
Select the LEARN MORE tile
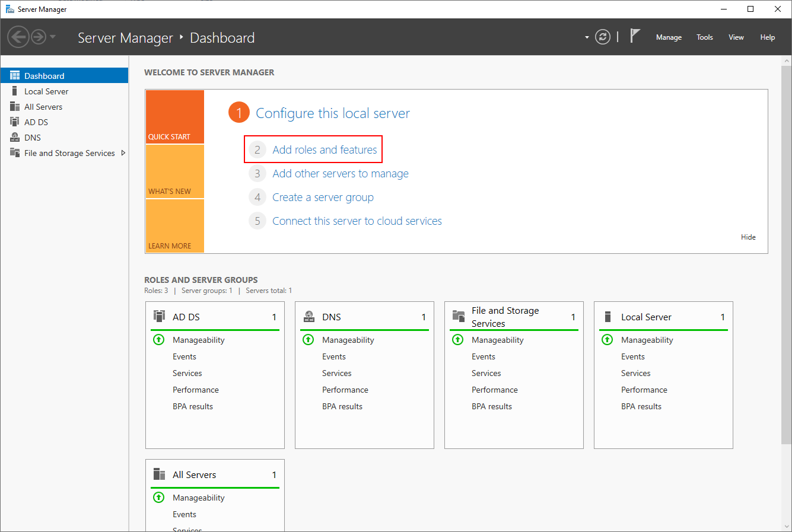[175, 226]
